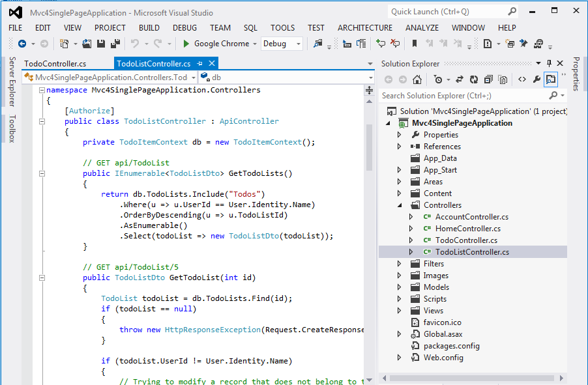Click the Navigate Forward arrow icon
This screenshot has width=588, height=385.
click(x=44, y=44)
